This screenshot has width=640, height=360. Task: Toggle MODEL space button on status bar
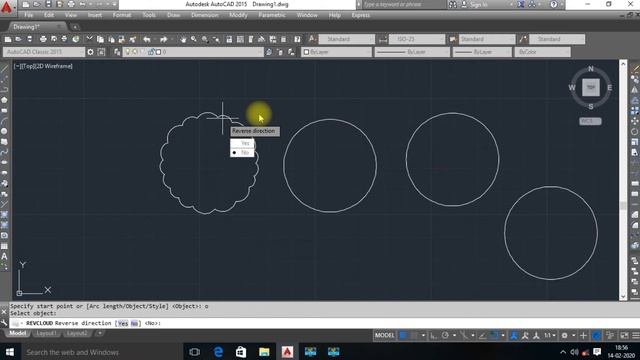coord(384,336)
